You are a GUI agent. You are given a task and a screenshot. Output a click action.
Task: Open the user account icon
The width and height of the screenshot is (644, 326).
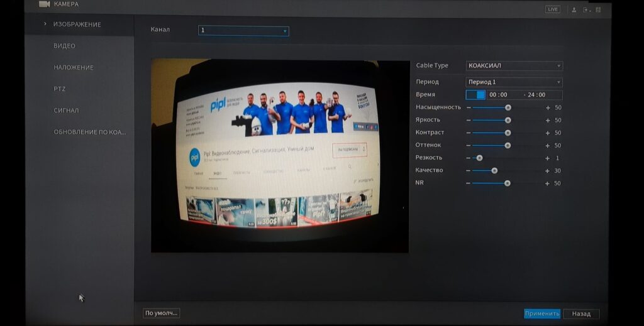574,10
